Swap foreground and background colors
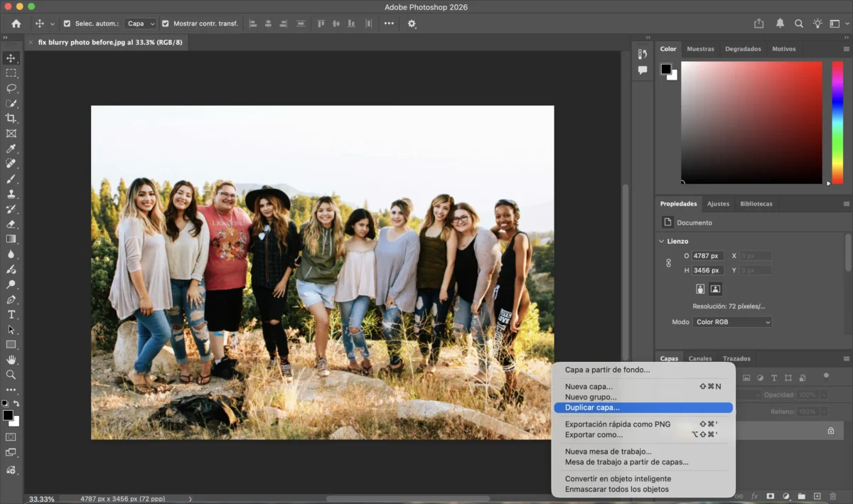This screenshot has width=853, height=504. [16, 403]
